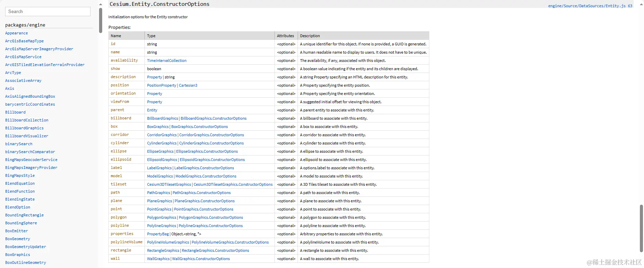Go to BoxOutlineGeometry in sidebar
The image size is (644, 268).
(25, 262)
